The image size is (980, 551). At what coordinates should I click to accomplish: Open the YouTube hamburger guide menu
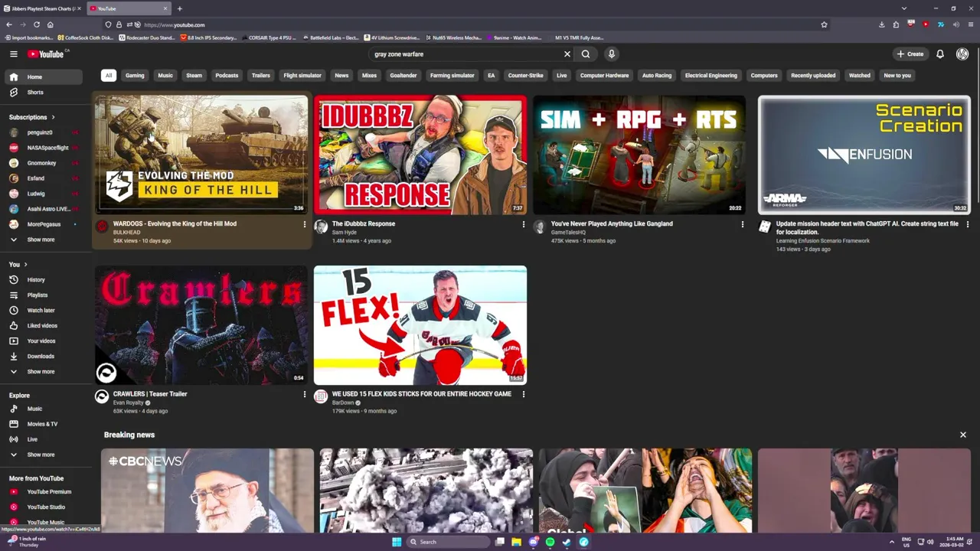(13, 54)
